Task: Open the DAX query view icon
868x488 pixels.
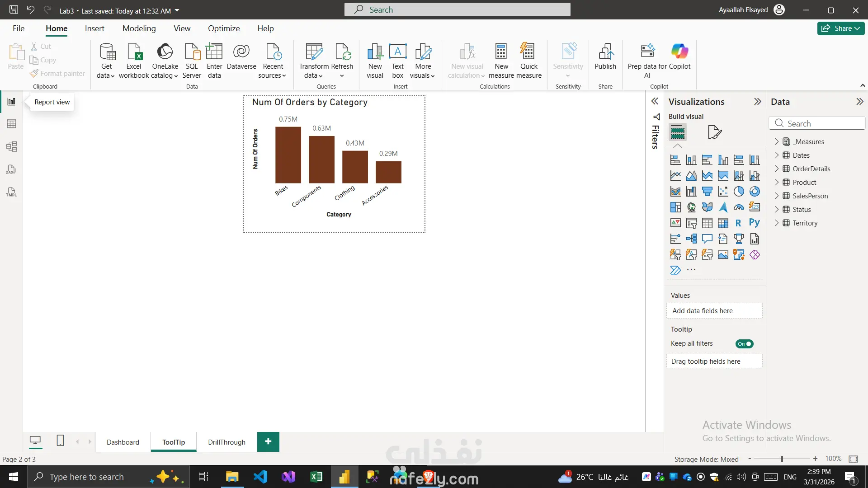Action: tap(11, 169)
